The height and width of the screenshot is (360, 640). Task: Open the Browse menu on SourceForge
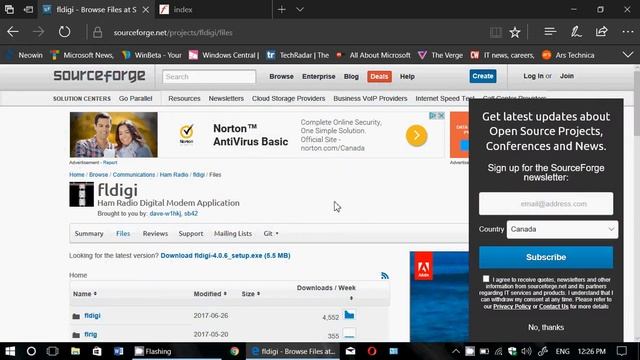[x=281, y=76]
